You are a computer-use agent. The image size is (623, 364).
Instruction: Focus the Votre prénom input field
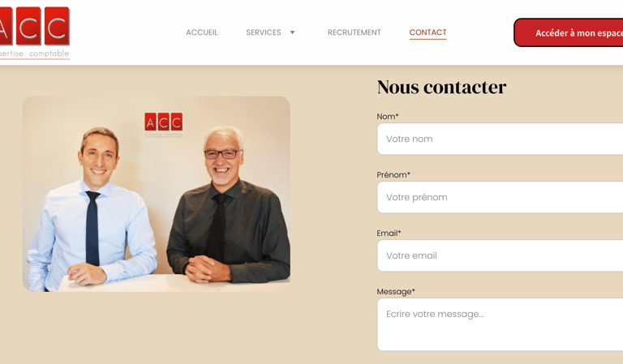pos(500,197)
